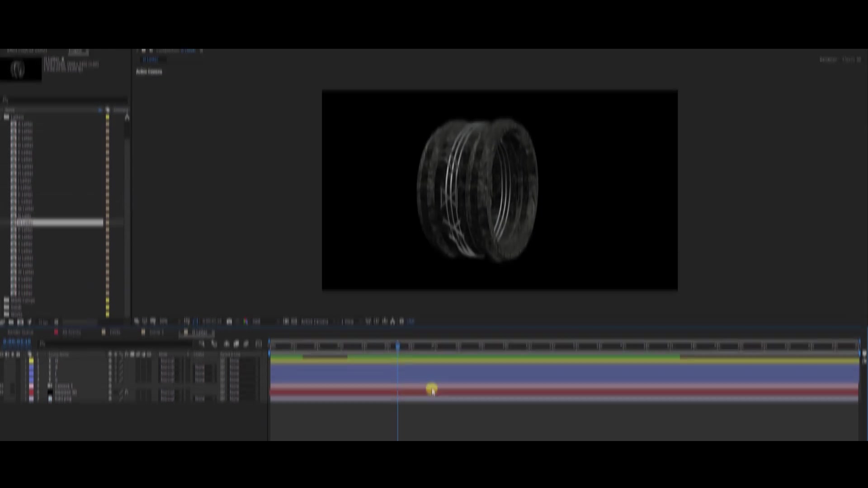Open the viewer magnification ratio dropdown
Screen dimensions: 868x488
point(164,322)
